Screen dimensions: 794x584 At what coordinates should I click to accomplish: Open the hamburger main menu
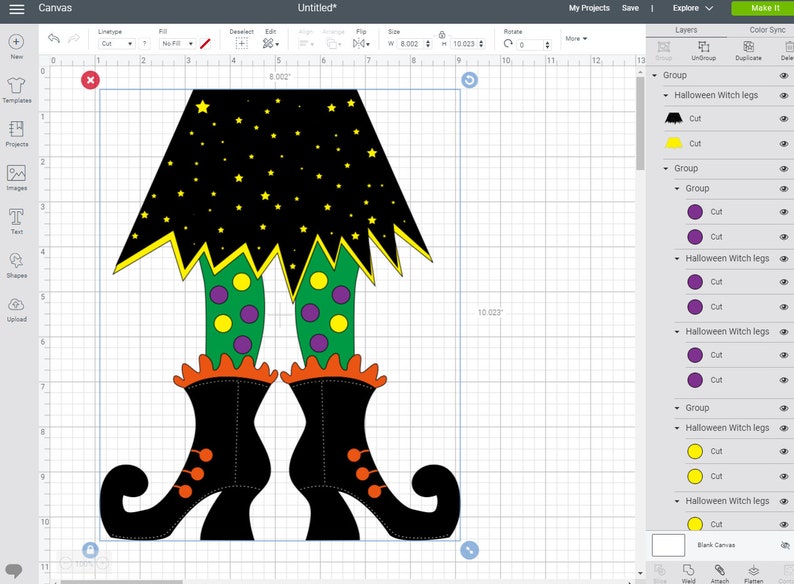pyautogui.click(x=16, y=9)
